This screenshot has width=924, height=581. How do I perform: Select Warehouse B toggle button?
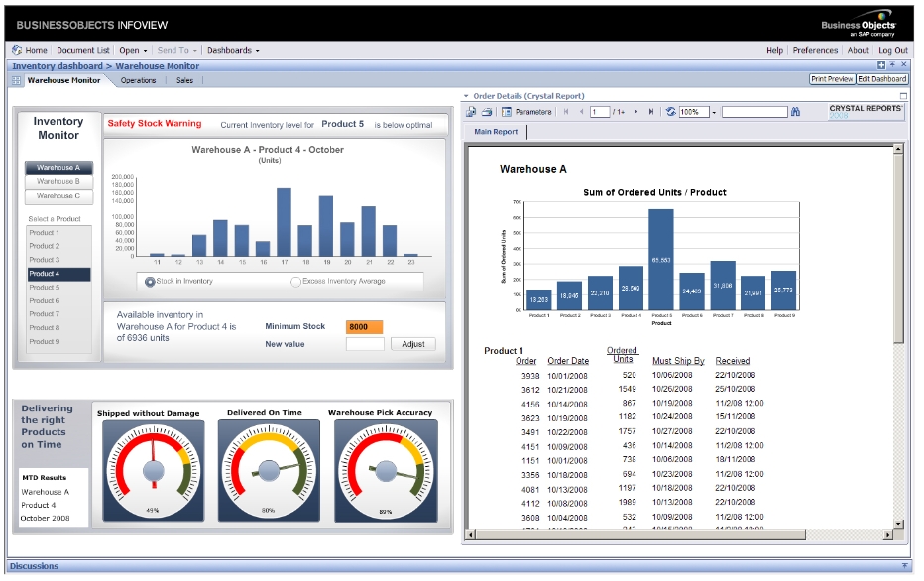pos(58,181)
